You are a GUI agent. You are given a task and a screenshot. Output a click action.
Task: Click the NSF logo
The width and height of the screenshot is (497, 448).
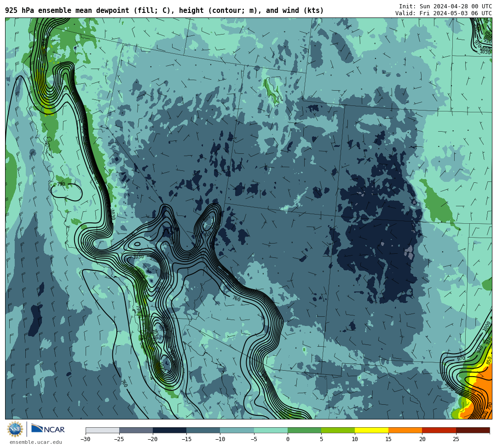[15, 430]
